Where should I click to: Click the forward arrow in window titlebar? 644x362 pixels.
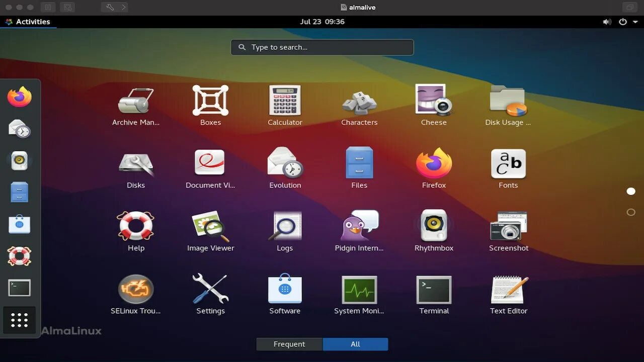tap(123, 7)
